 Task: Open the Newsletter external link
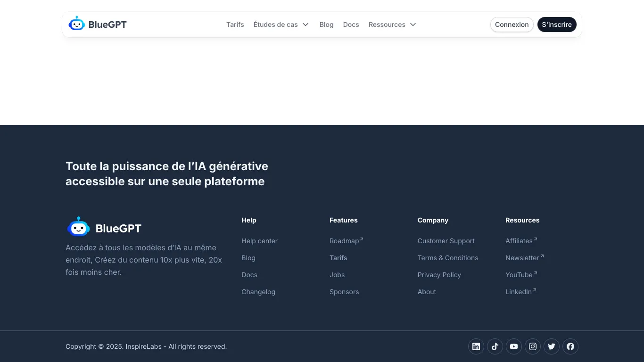[525, 258]
